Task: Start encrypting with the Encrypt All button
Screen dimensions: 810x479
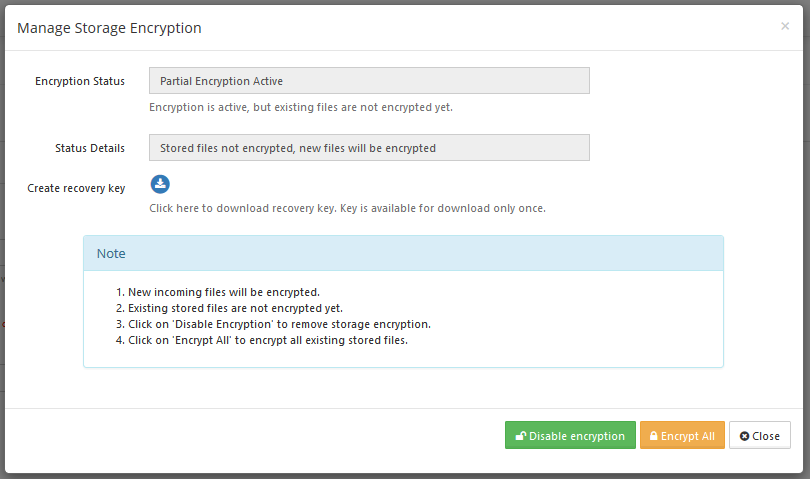Action: pyautogui.click(x=682, y=435)
